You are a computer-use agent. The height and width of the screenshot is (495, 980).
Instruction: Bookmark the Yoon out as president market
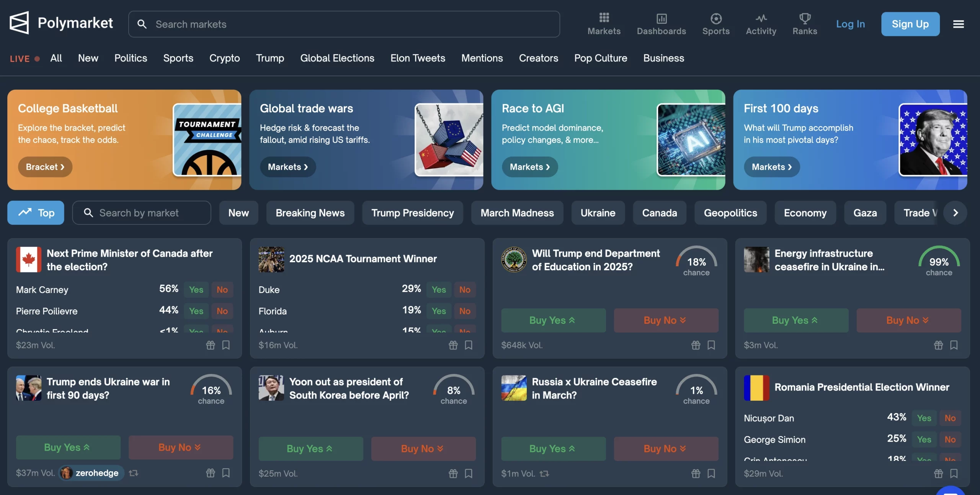(468, 474)
